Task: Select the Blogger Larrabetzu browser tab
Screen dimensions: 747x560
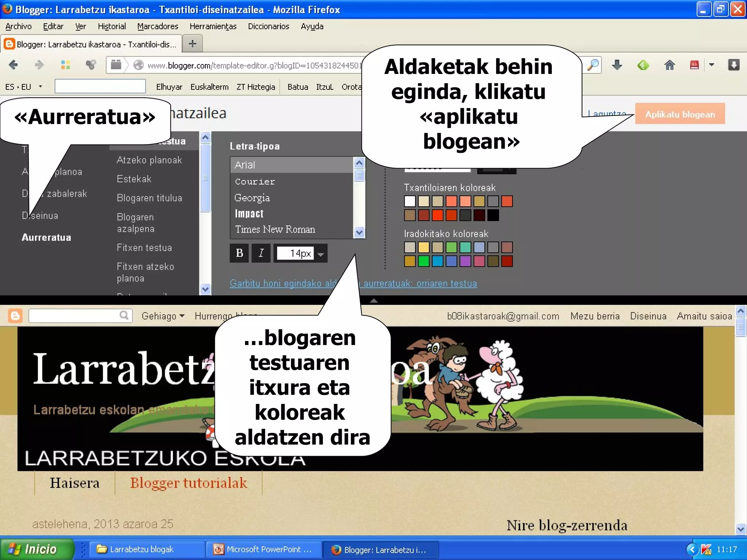Action: (91, 44)
